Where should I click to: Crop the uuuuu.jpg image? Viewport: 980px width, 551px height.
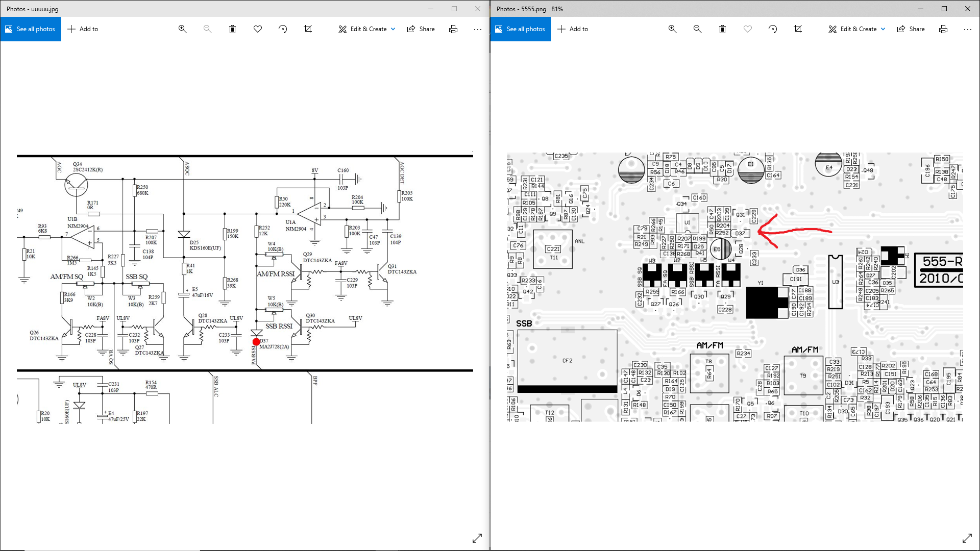point(308,29)
